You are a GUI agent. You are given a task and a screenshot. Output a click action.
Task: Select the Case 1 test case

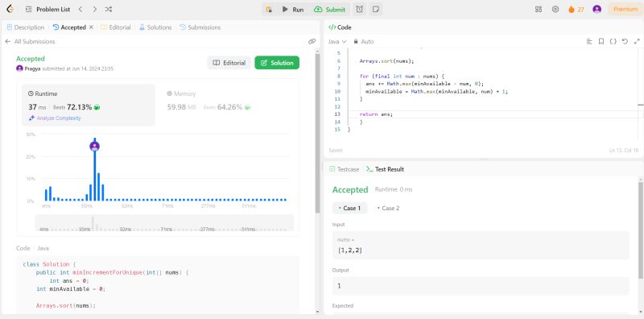(x=349, y=208)
